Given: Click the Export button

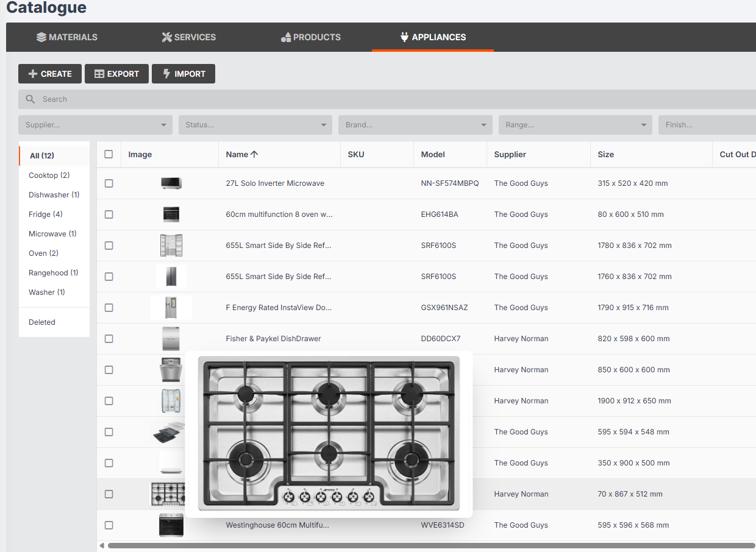Looking at the screenshot, I should point(116,74).
